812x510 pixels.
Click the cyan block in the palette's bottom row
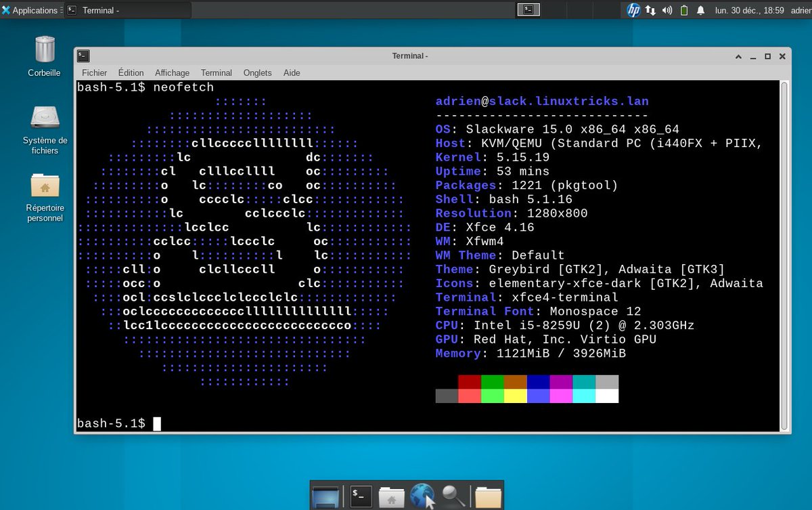coord(584,396)
